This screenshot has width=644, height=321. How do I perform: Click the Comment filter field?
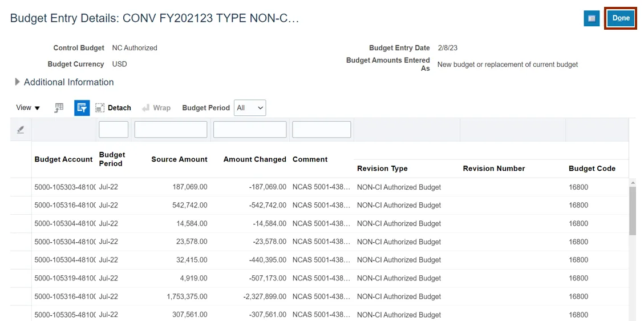(x=321, y=130)
